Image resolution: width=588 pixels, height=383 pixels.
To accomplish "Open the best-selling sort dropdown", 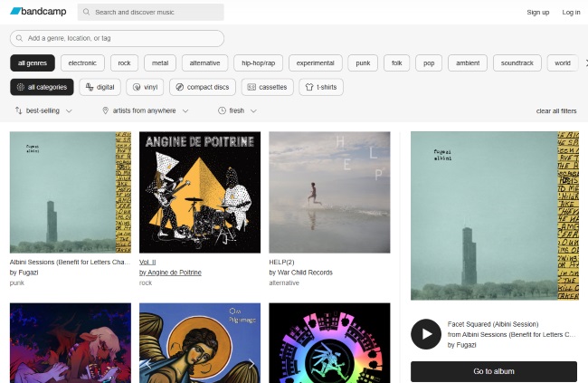I will click(x=43, y=110).
